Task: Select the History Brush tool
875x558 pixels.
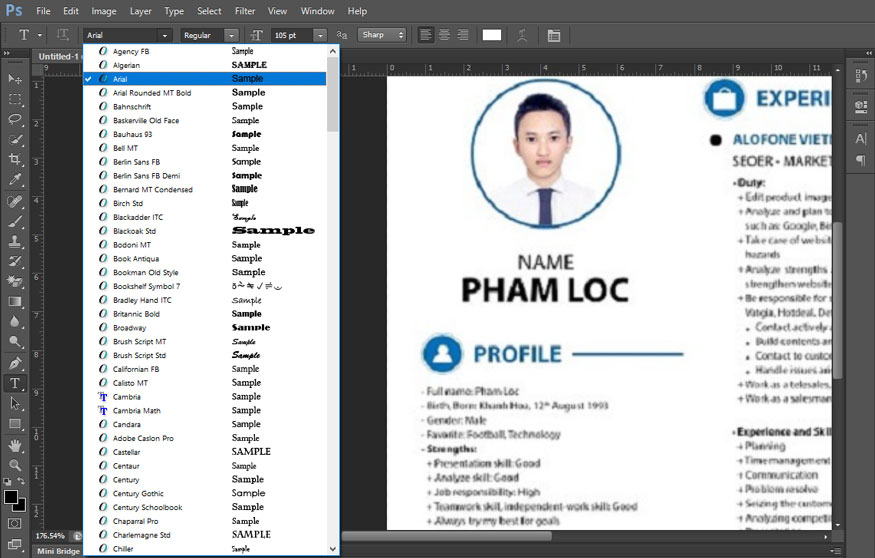Action: coord(15,261)
